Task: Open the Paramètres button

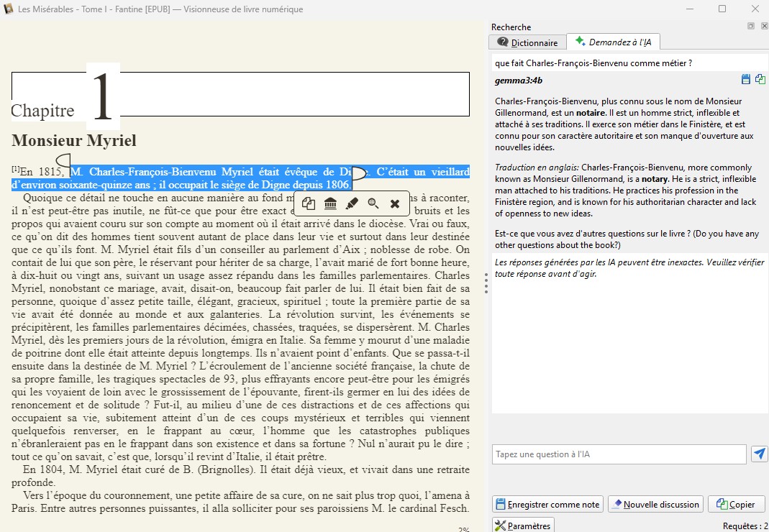Action: coord(522,526)
